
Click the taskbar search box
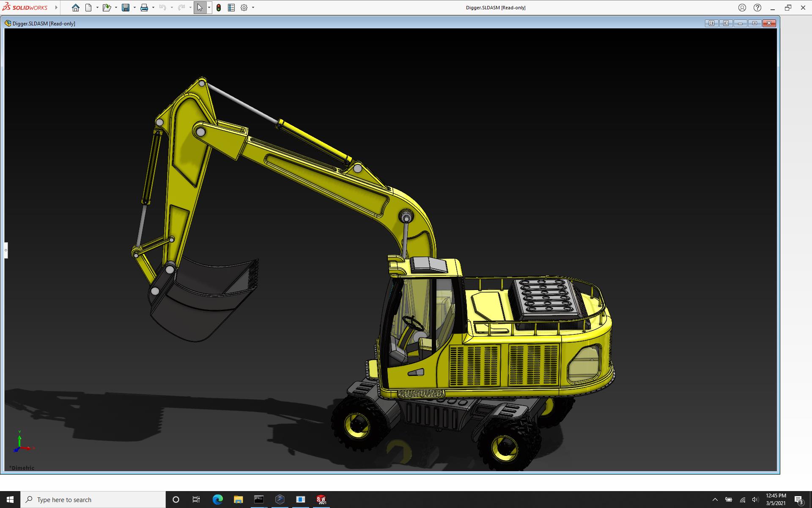pos(93,500)
